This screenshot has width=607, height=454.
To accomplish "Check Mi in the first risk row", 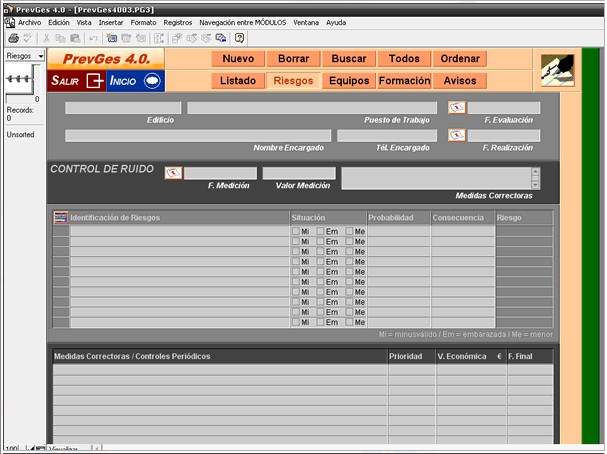I will 296,231.
